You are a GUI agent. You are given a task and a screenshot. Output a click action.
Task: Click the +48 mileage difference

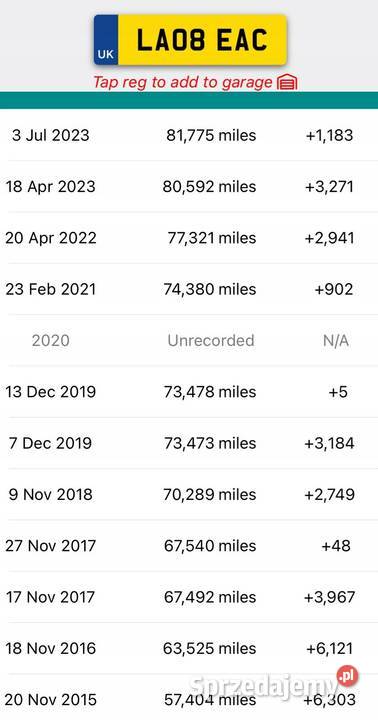336,546
